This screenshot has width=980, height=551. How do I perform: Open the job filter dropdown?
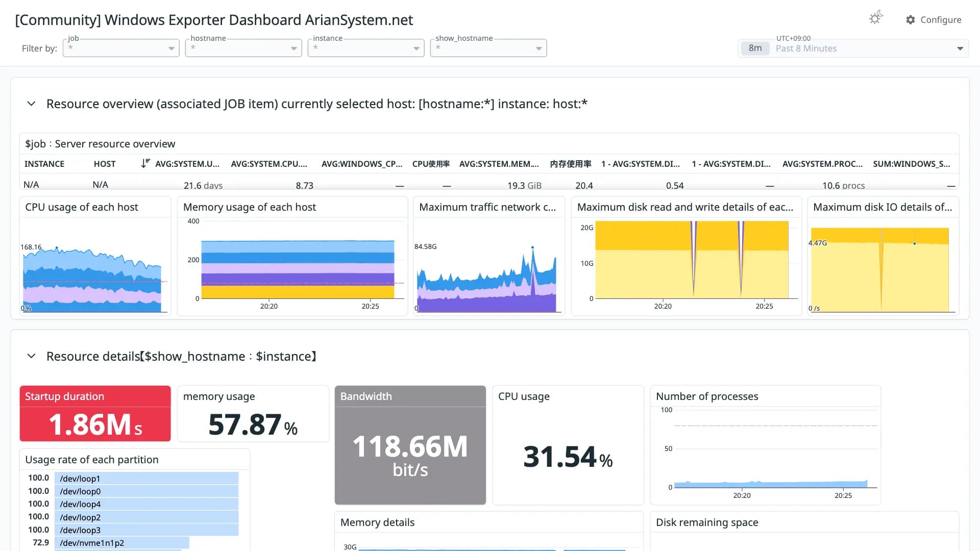(121, 48)
